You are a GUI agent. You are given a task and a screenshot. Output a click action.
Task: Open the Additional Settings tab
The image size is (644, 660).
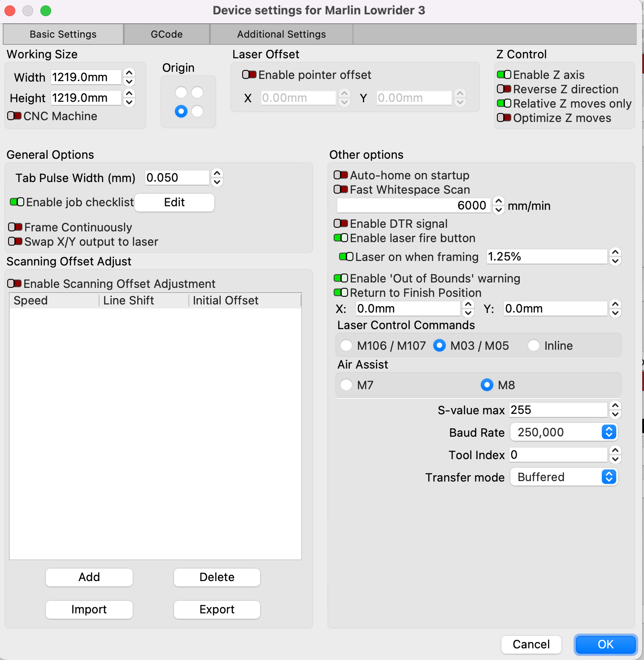(282, 35)
